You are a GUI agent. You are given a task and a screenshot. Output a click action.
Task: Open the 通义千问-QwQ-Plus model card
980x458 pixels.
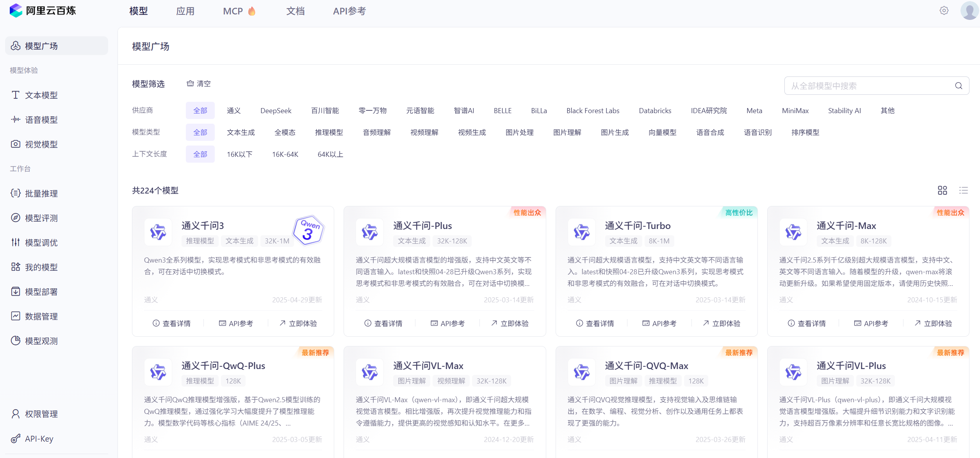[233, 402]
